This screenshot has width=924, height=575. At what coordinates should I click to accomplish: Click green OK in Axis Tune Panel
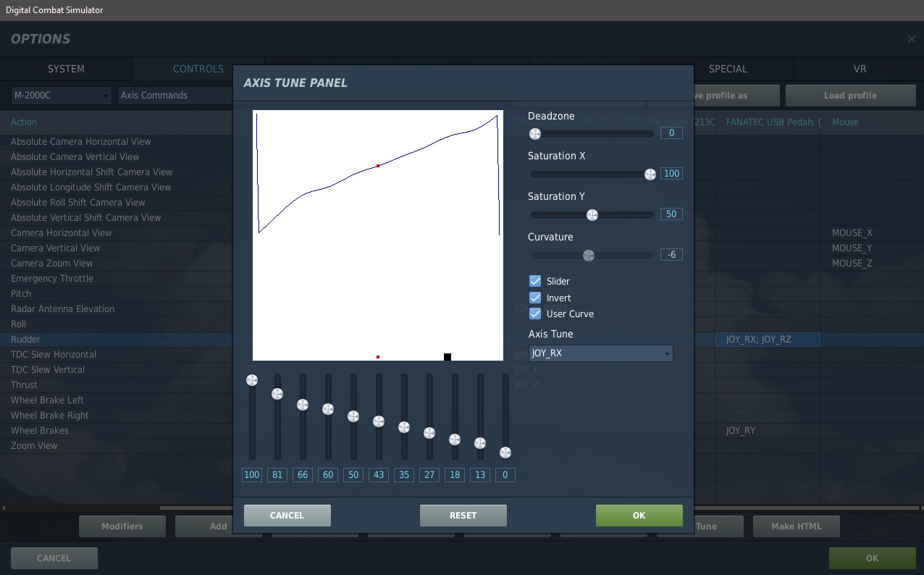(639, 516)
